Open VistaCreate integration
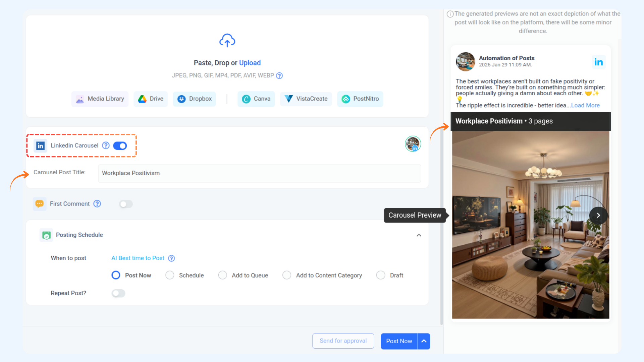 [x=306, y=99]
